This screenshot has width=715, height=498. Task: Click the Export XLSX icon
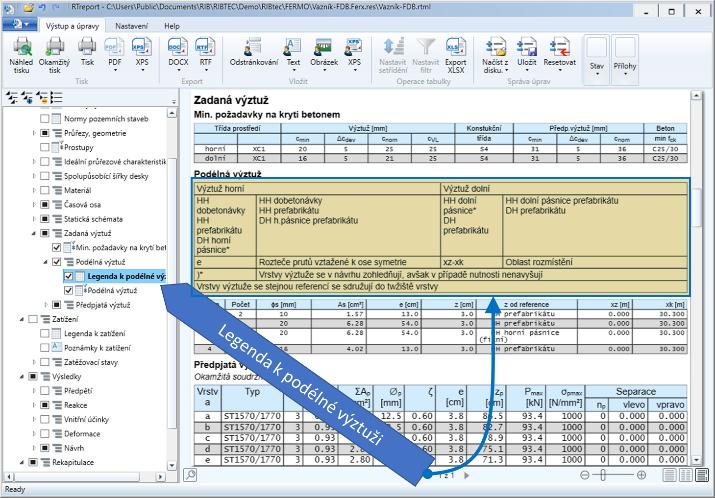456,47
